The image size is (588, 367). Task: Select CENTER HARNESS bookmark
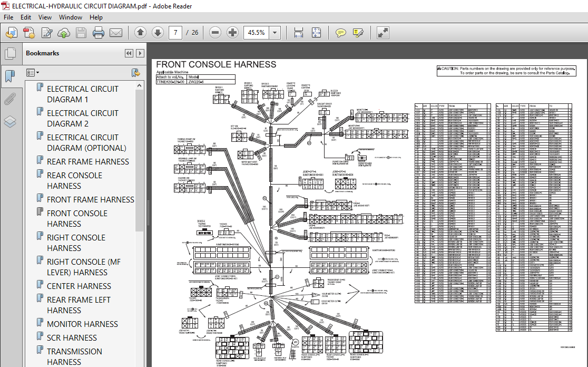(x=79, y=286)
